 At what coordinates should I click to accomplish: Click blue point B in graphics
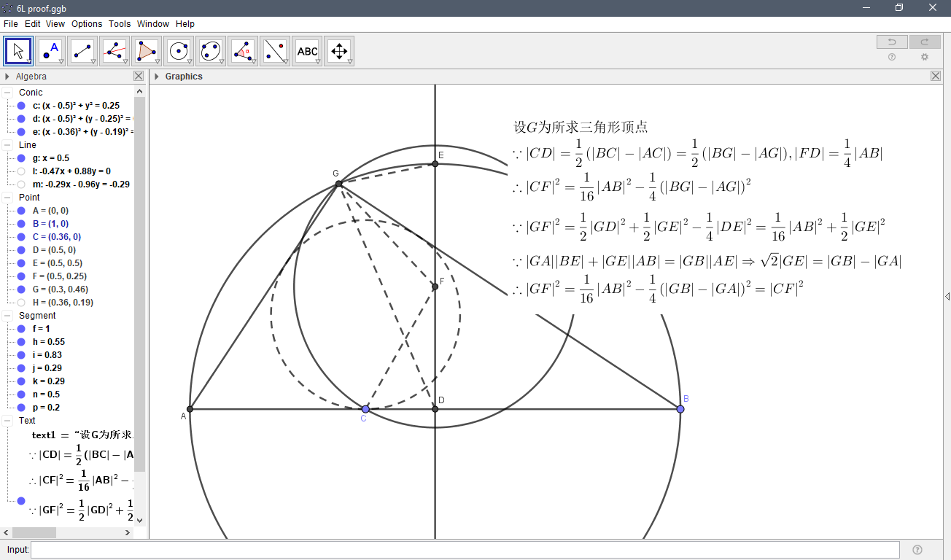click(x=680, y=409)
